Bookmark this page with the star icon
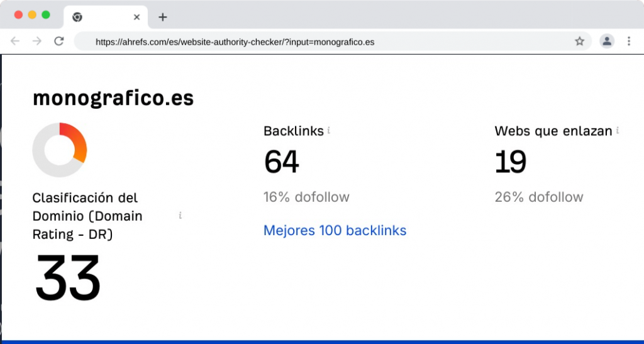The image size is (644, 344). pyautogui.click(x=579, y=42)
